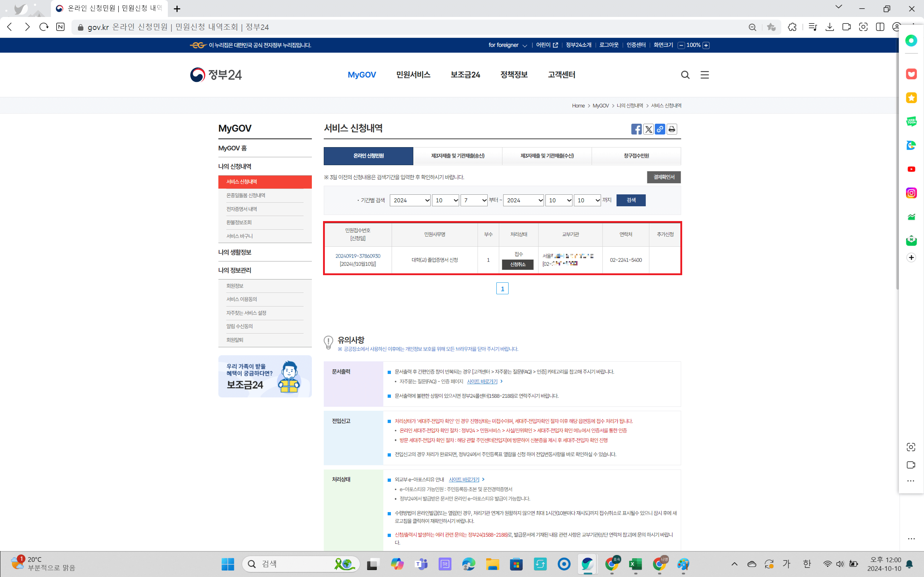
Task: Open Instagram from the Edge sidebar
Action: 911,193
